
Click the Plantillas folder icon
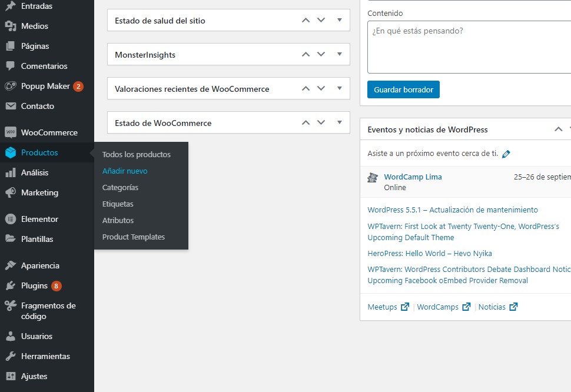11,239
